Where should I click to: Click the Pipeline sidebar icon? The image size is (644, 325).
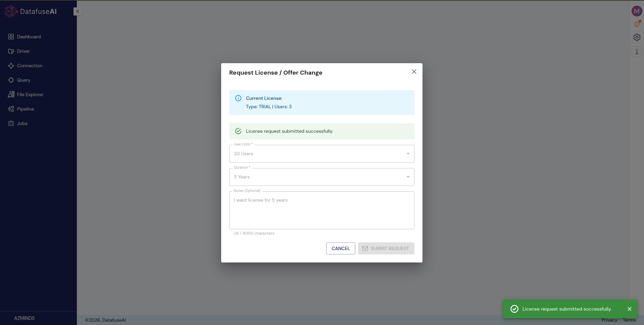click(11, 109)
